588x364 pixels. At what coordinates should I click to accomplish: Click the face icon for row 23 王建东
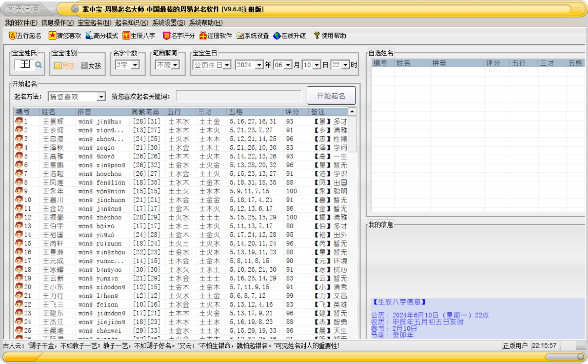point(19,313)
